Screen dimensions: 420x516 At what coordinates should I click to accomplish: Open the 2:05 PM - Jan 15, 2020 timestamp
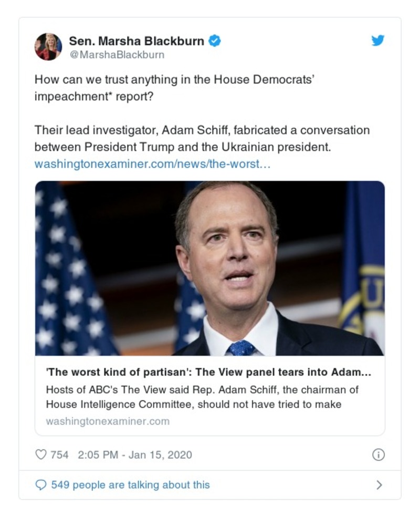click(x=135, y=455)
